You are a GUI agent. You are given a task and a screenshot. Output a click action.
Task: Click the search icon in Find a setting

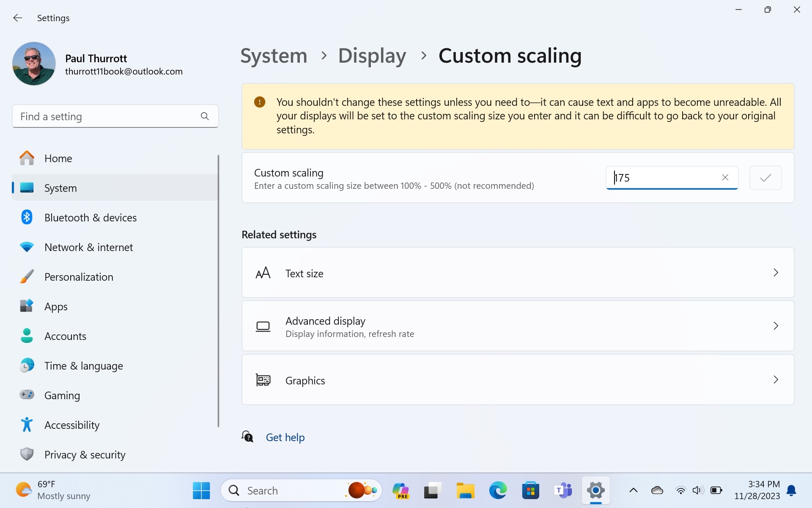coord(205,116)
